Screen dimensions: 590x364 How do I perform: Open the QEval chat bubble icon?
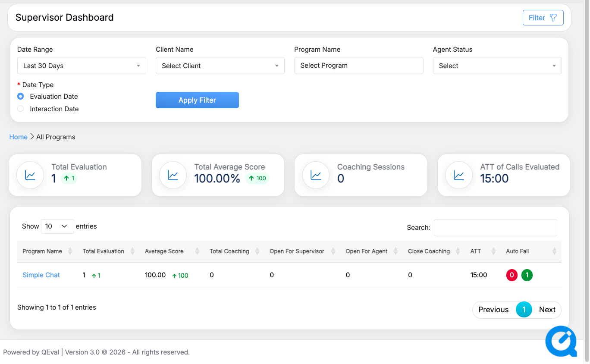point(561,341)
